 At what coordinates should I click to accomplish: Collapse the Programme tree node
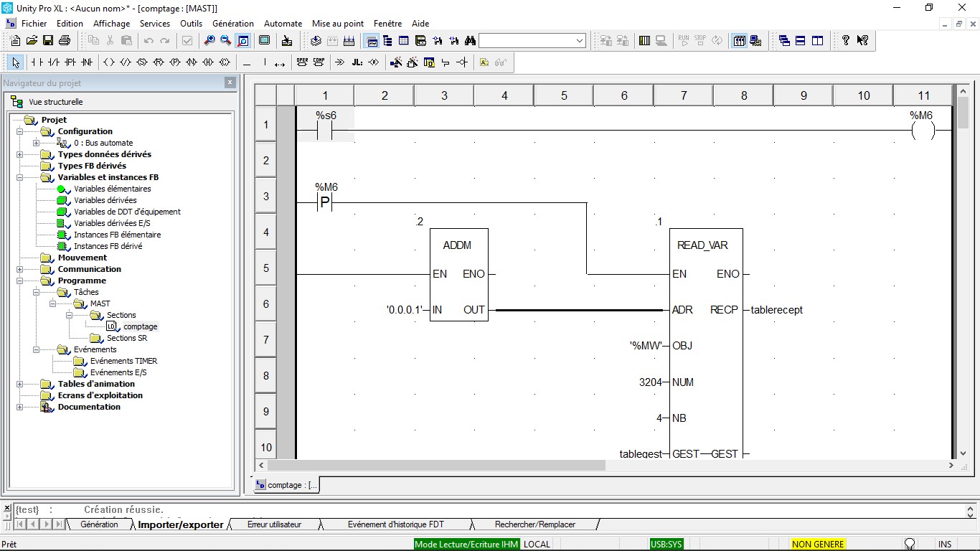point(19,281)
